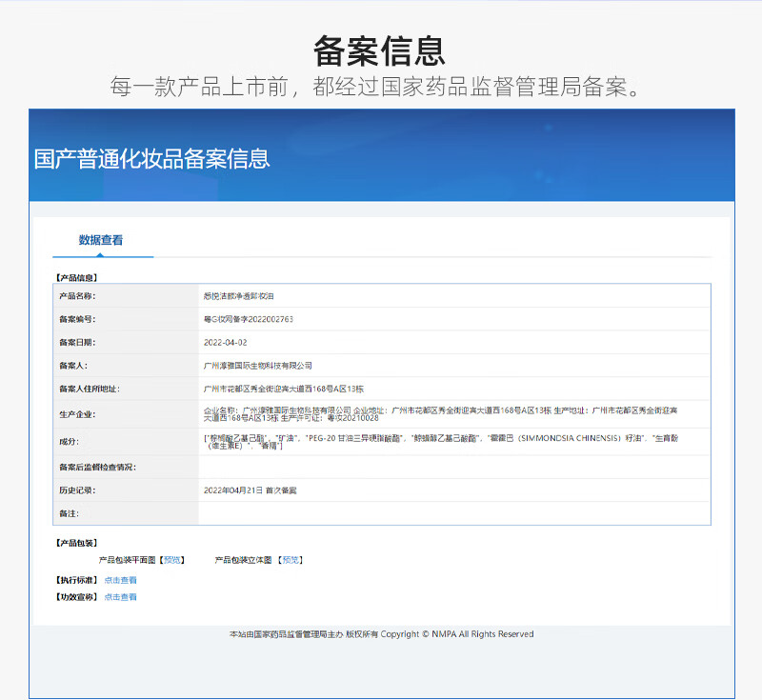Click the 历史记录 value 2022年04月21日

(x=250, y=490)
